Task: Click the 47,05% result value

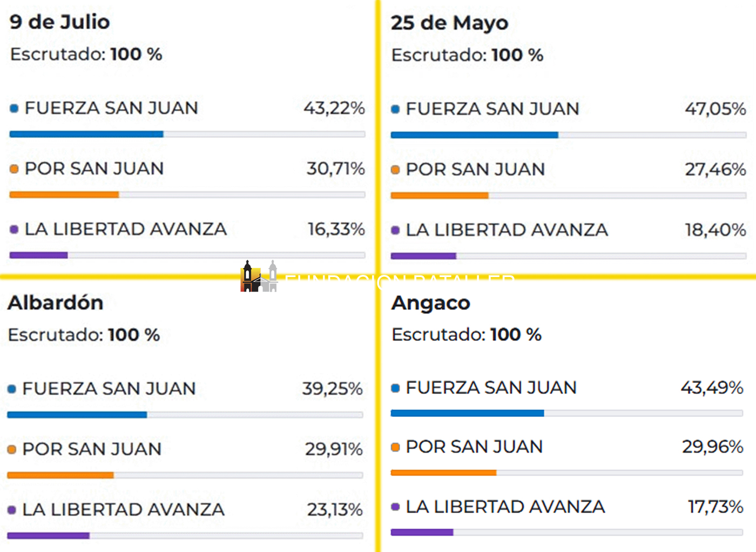Action: click(x=715, y=109)
